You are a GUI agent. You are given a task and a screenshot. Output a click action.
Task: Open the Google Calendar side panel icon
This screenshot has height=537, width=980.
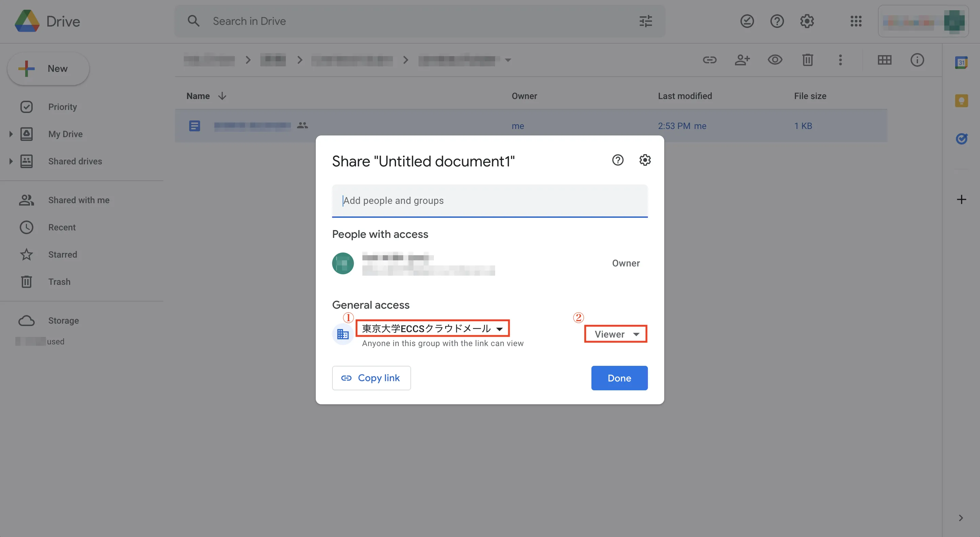pos(961,62)
